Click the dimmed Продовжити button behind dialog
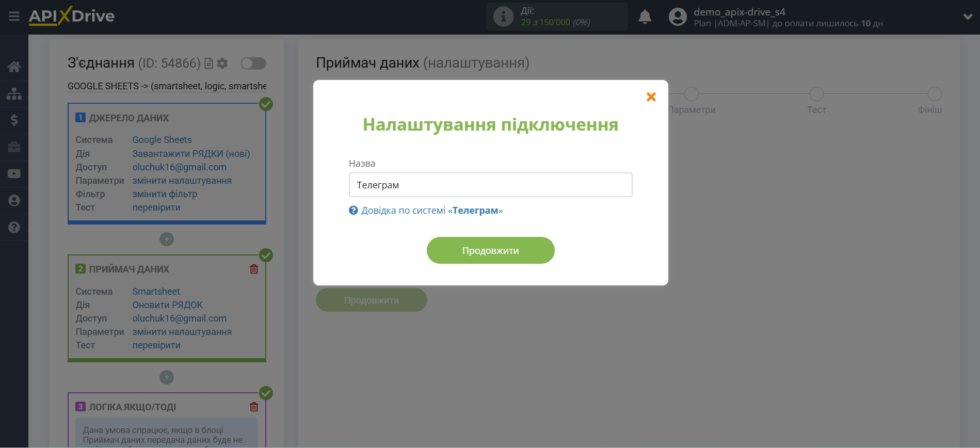980x448 pixels. 372,300
